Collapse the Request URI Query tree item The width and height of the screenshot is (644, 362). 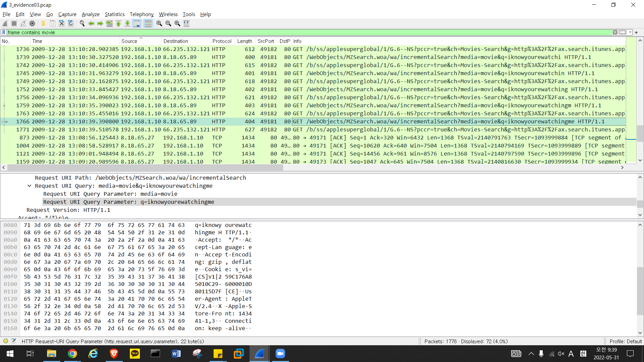29,186
